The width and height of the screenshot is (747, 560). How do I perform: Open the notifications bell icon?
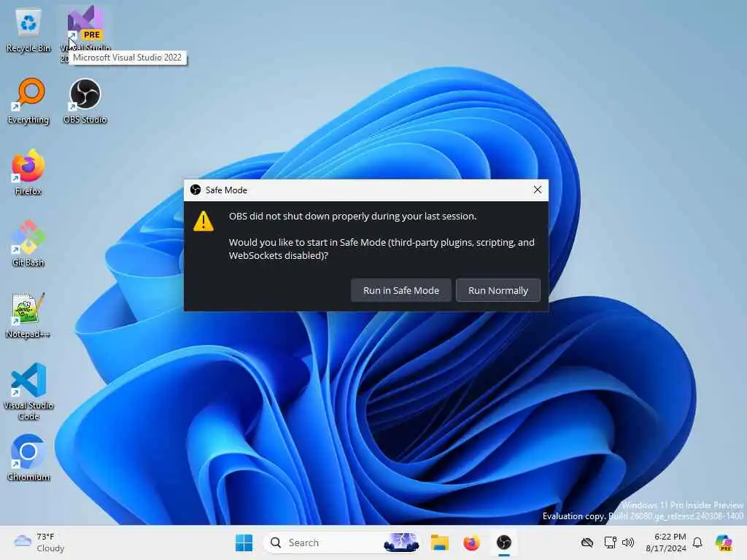697,542
